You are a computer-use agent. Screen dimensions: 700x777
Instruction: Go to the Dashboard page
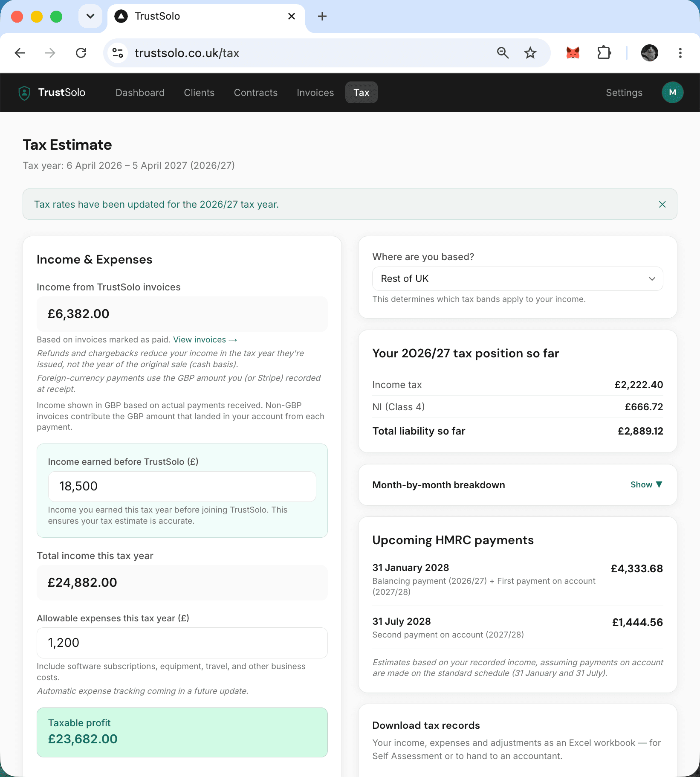140,93
